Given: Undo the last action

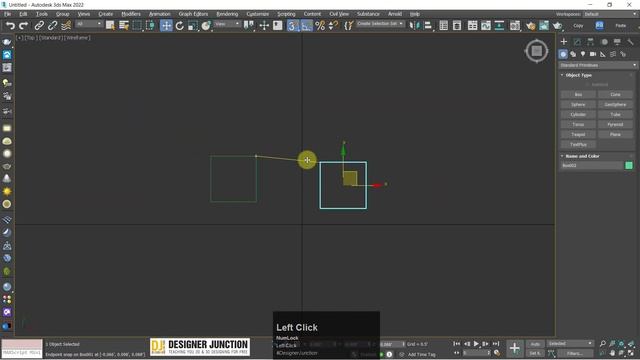Looking at the screenshot, I should coord(10,26).
